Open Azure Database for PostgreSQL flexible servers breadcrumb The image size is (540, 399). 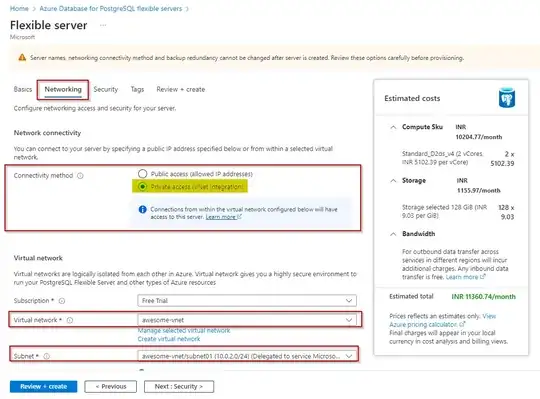(x=111, y=9)
